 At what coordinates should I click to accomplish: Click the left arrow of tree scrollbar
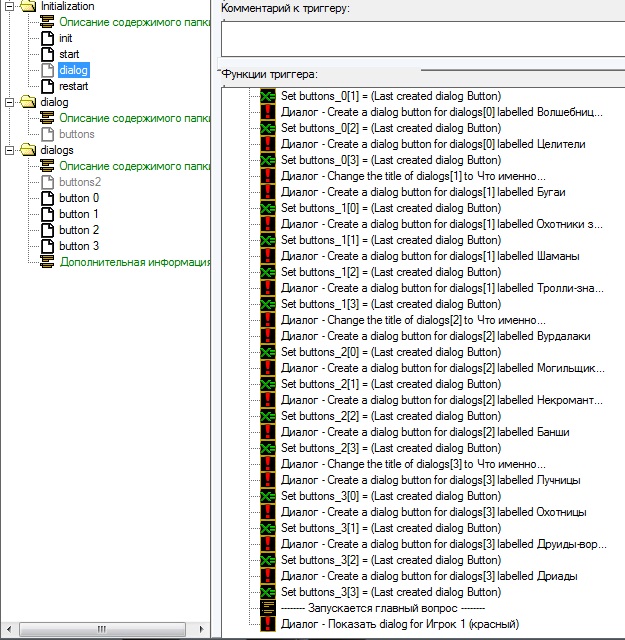(x=9, y=629)
